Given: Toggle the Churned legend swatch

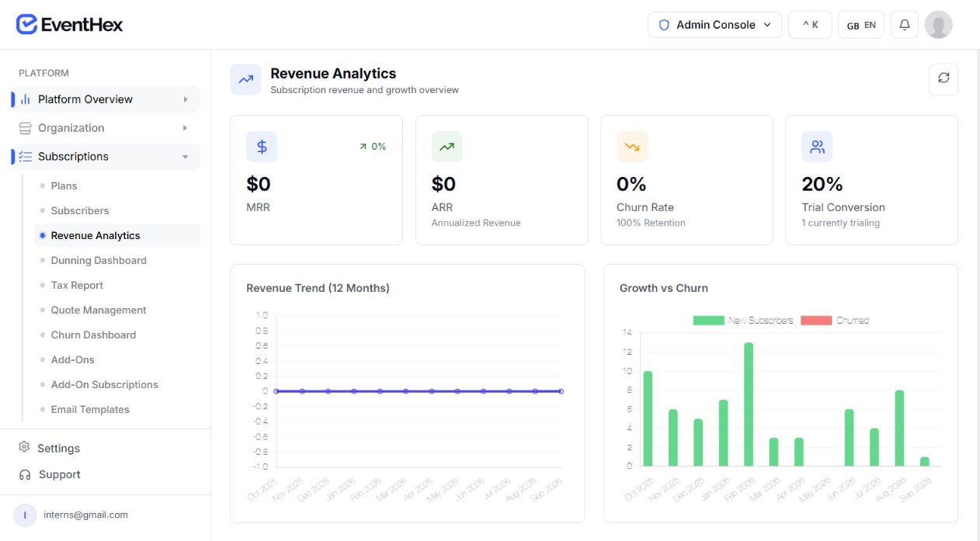Looking at the screenshot, I should [816, 321].
